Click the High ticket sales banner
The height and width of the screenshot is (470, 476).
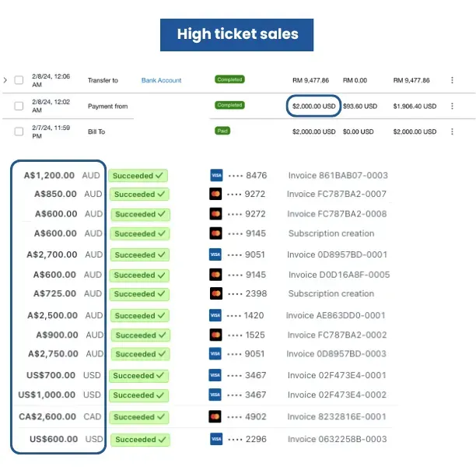[236, 34]
